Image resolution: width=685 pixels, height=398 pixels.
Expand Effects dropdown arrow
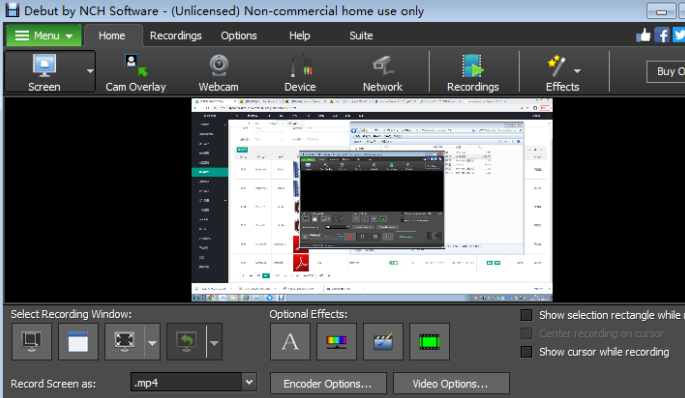(578, 71)
